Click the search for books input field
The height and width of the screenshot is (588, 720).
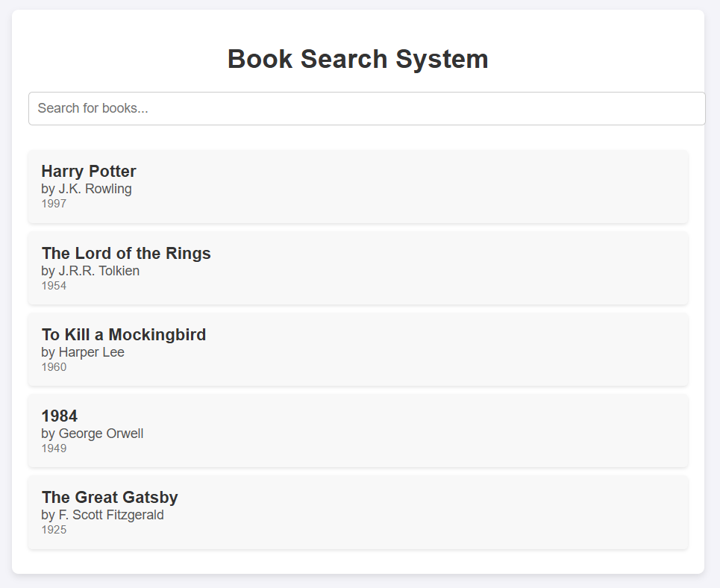coord(367,108)
